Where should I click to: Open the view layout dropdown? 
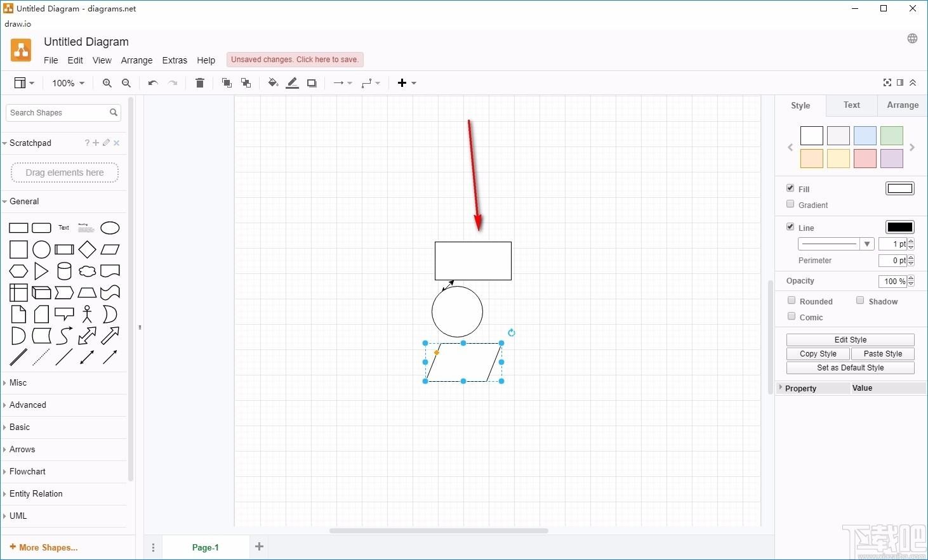click(24, 83)
